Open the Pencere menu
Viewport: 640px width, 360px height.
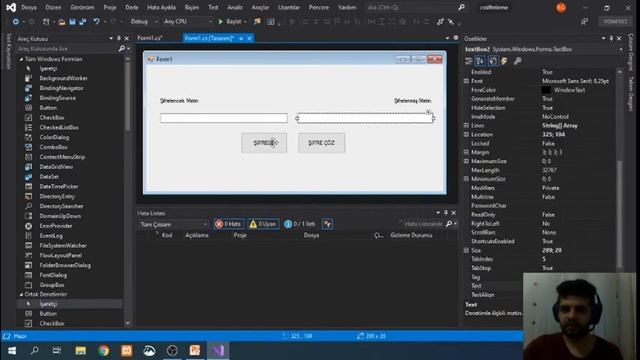point(318,7)
